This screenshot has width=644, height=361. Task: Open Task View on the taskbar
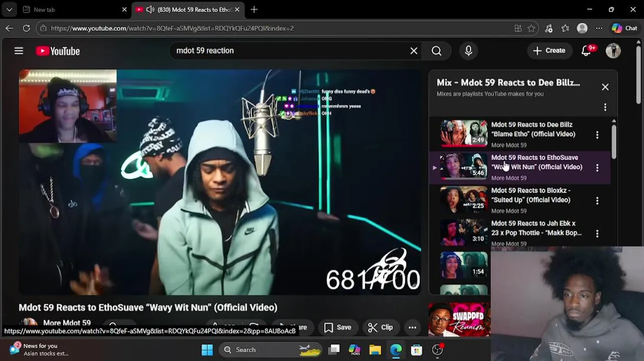click(334, 349)
